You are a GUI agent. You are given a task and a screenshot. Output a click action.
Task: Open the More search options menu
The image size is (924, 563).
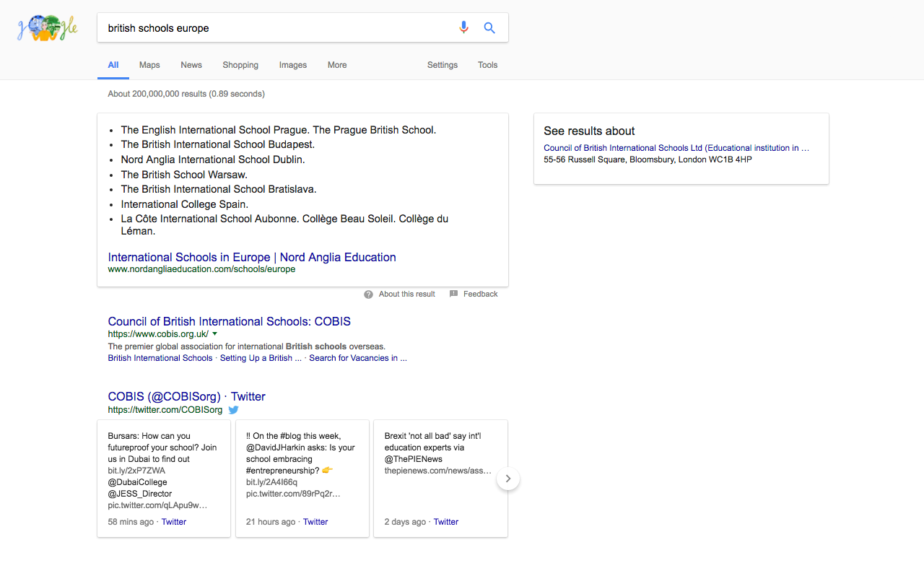point(337,65)
